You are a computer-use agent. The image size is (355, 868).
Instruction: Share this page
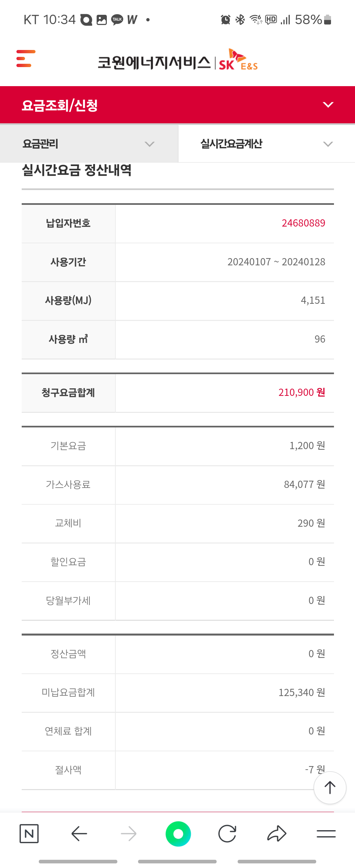tap(277, 833)
